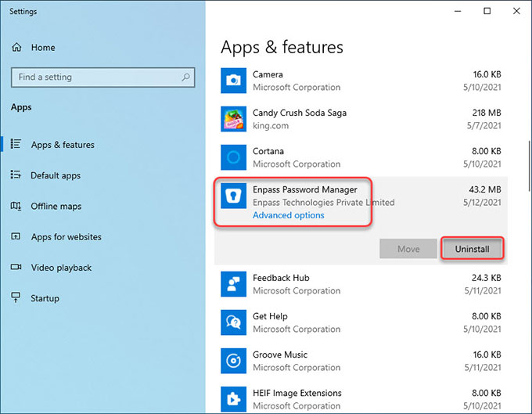Select the Feedback Hub entry name
The height and width of the screenshot is (414, 532).
pos(281,278)
